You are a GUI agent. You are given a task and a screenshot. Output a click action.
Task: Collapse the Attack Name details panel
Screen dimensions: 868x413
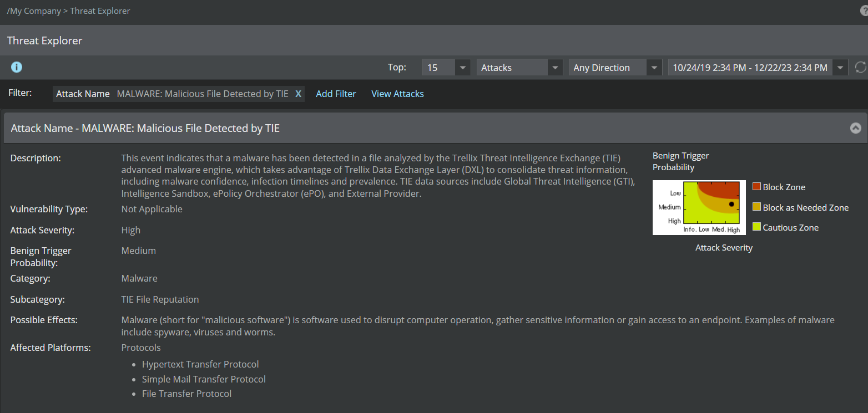tap(855, 128)
